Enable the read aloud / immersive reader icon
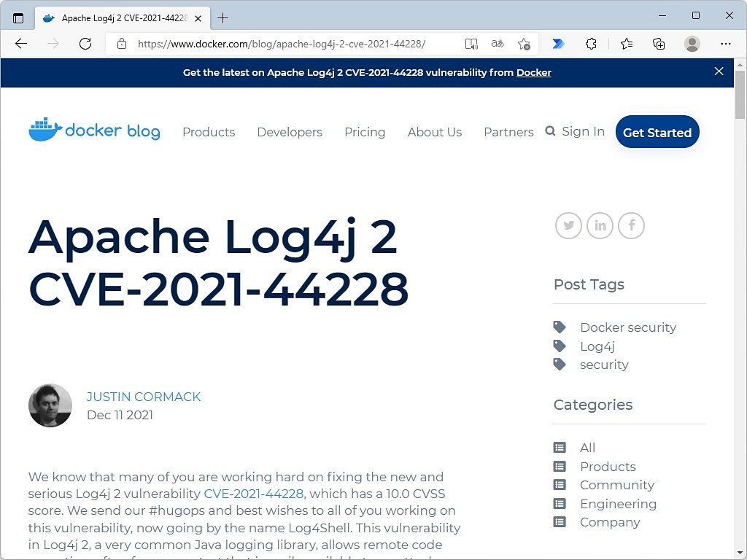 [471, 44]
